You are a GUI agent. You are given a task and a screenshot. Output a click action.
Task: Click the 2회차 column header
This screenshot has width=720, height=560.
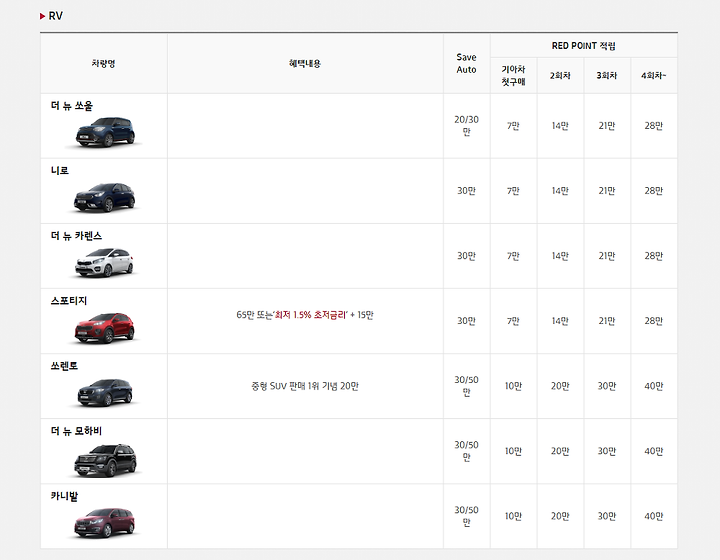(560, 75)
